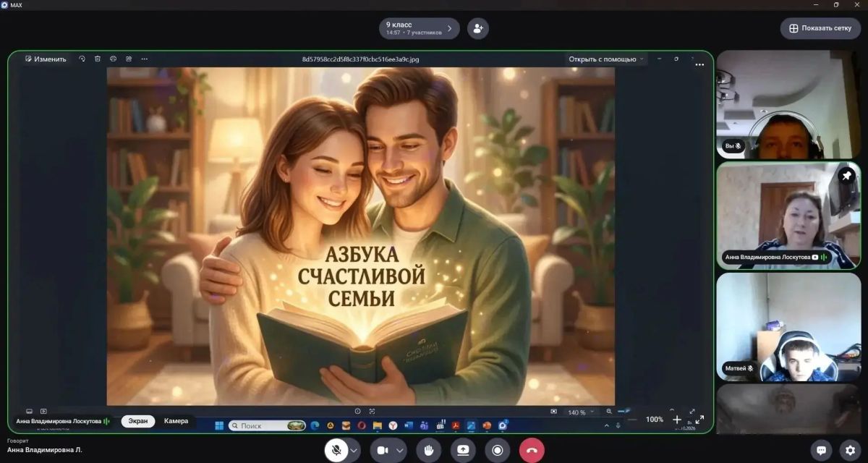The width and height of the screenshot is (868, 463).
Task: Decrease shared screen zoom with minus
Action: pyautogui.click(x=633, y=420)
